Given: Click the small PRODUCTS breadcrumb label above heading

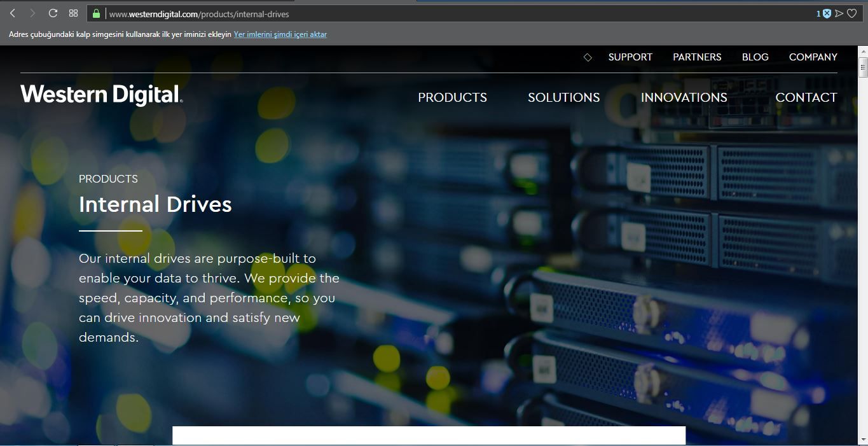Looking at the screenshot, I should point(108,179).
